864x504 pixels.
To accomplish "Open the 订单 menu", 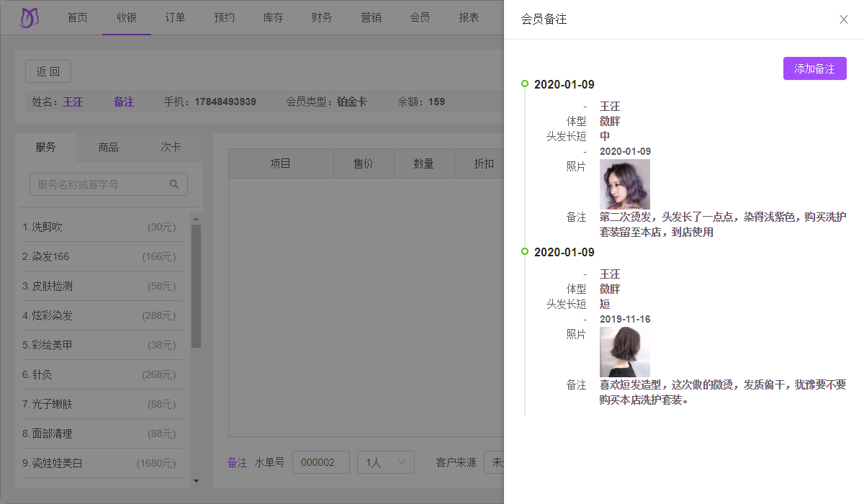I will click(x=175, y=17).
